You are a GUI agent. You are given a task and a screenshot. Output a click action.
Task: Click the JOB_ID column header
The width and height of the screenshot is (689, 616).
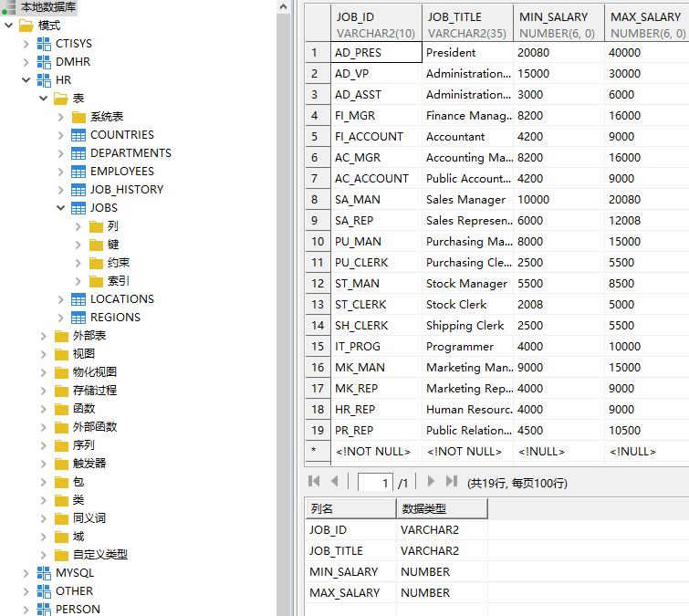click(x=376, y=24)
